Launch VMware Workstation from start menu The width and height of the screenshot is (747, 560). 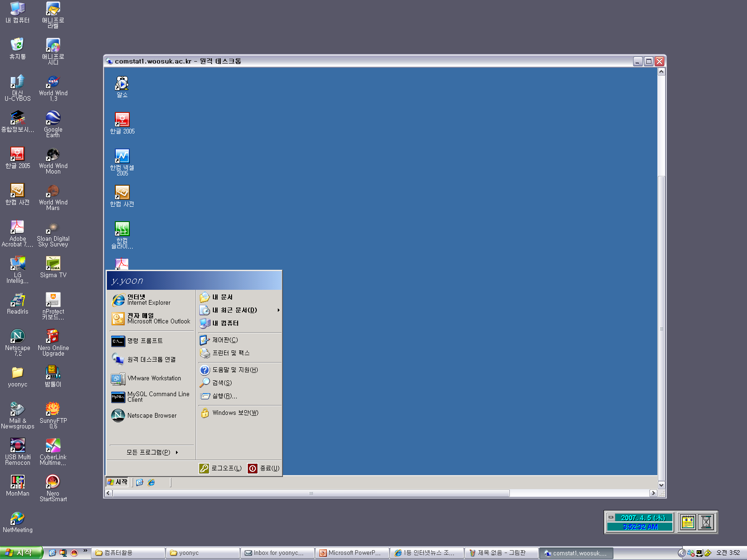tap(152, 378)
